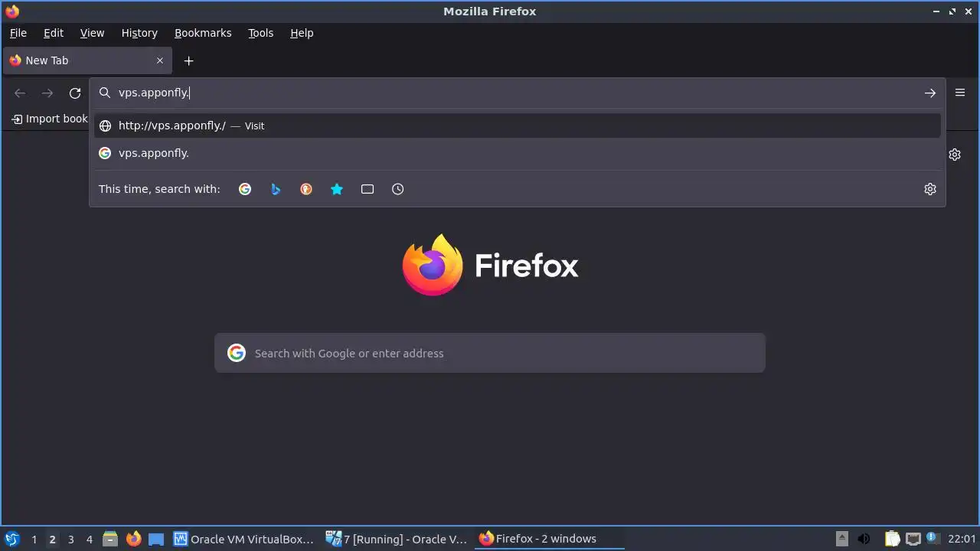Open the Firefox hamburger application menu
Viewport: 980px width, 551px height.
click(x=960, y=93)
